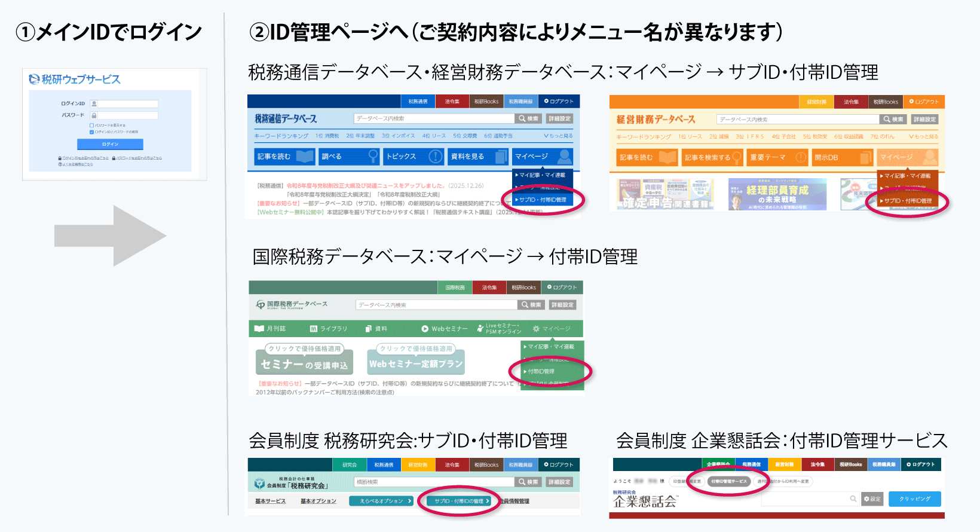The width and height of the screenshot is (980, 532).
Task: Click blue クリッピング button
Action: pos(915,499)
